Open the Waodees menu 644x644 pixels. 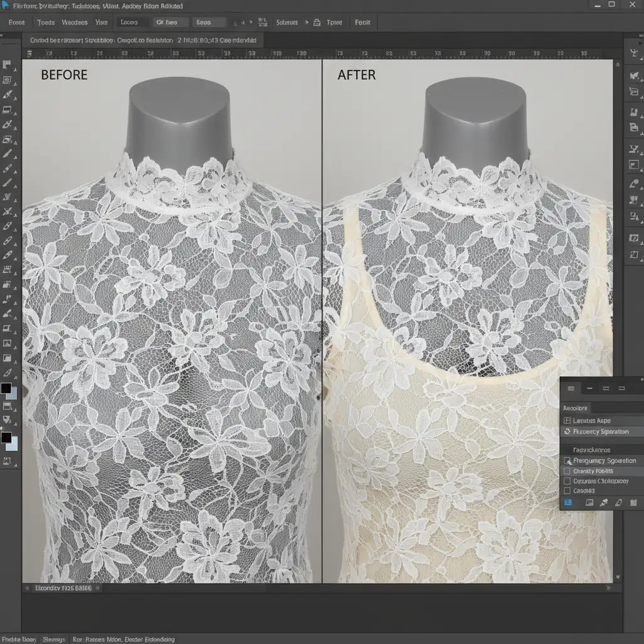pos(74,22)
